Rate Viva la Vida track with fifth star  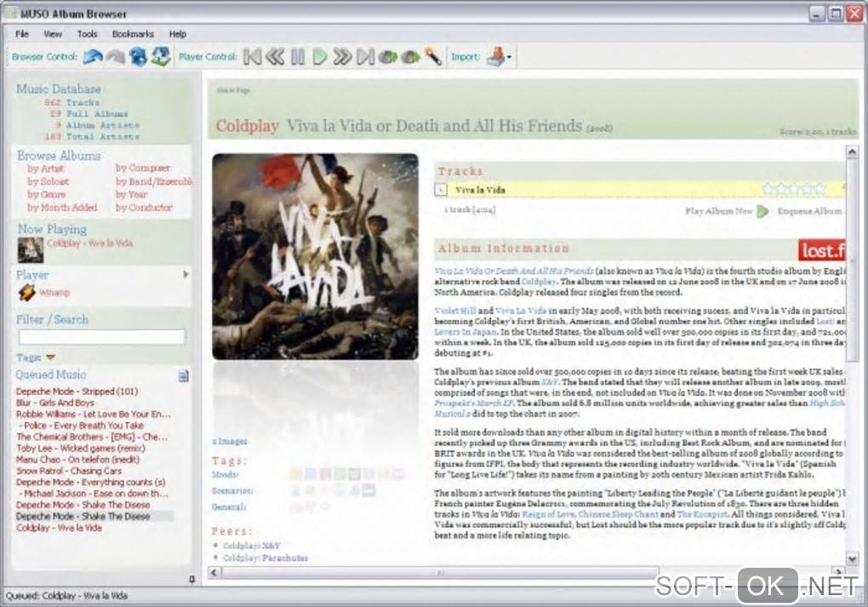819,189
